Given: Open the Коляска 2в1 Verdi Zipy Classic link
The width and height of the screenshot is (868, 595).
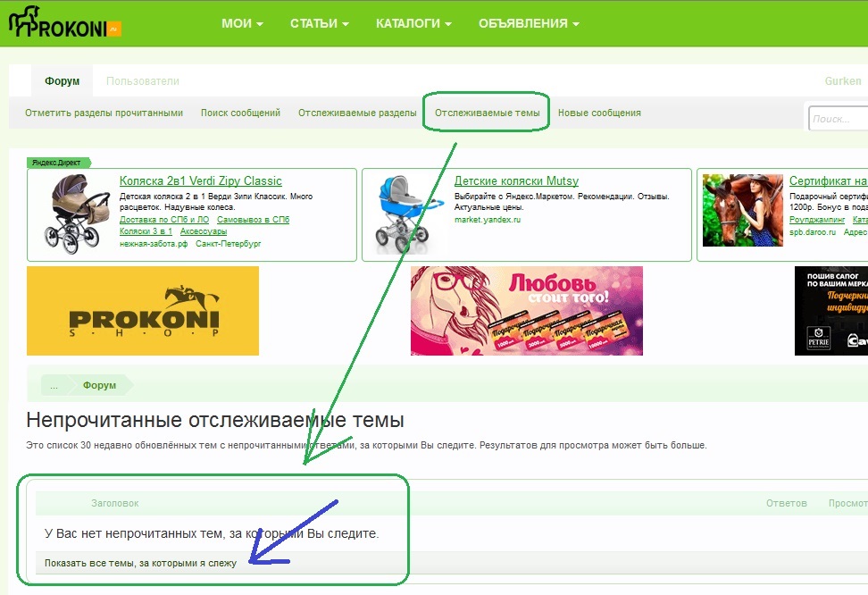Looking at the screenshot, I should [x=200, y=180].
